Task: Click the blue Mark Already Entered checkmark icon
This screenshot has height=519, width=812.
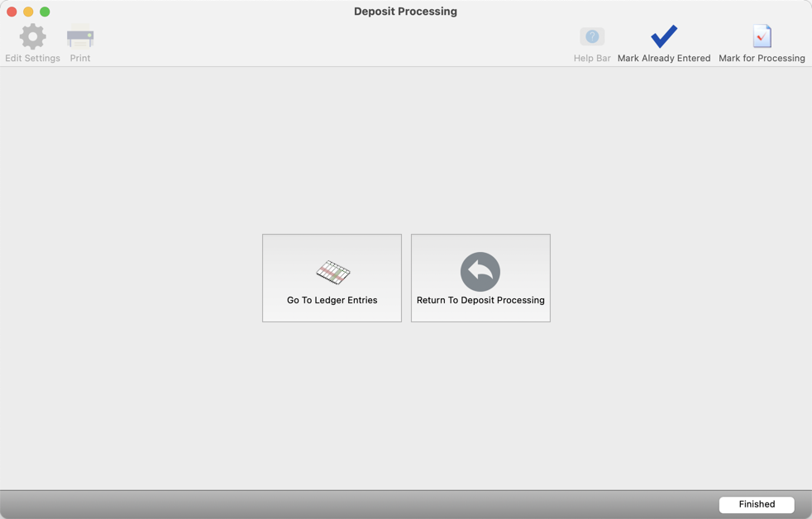Action: (664, 36)
